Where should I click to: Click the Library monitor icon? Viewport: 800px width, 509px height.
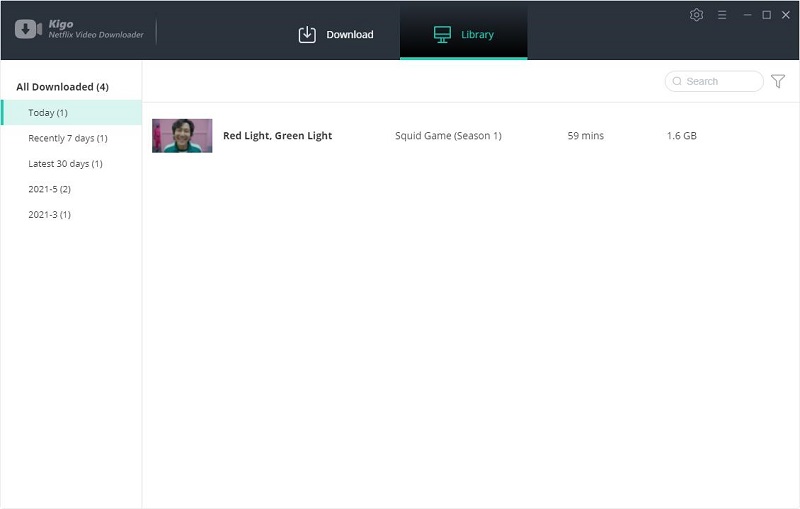[x=442, y=35]
